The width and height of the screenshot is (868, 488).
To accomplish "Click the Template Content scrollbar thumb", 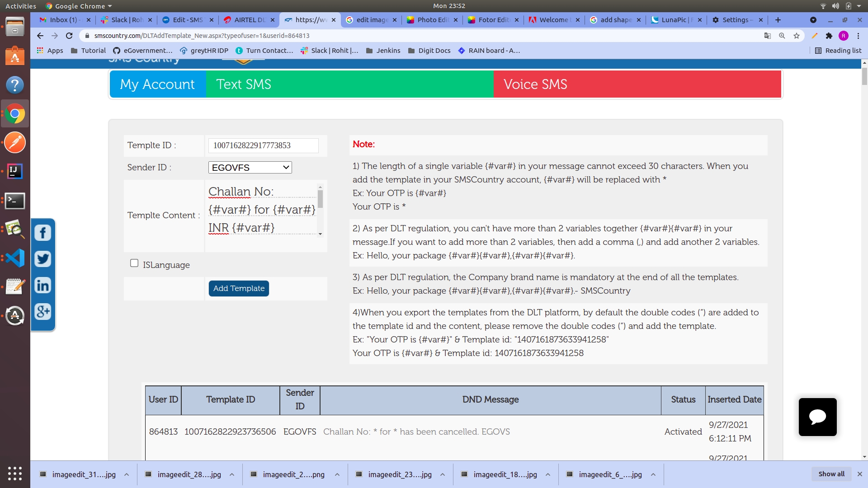I will (320, 199).
